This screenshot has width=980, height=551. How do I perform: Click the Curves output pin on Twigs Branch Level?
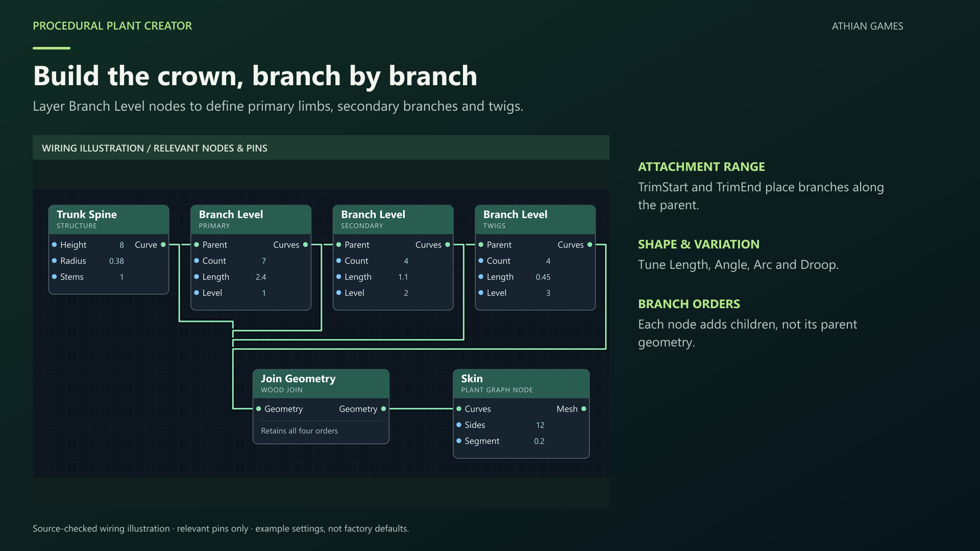pos(590,245)
